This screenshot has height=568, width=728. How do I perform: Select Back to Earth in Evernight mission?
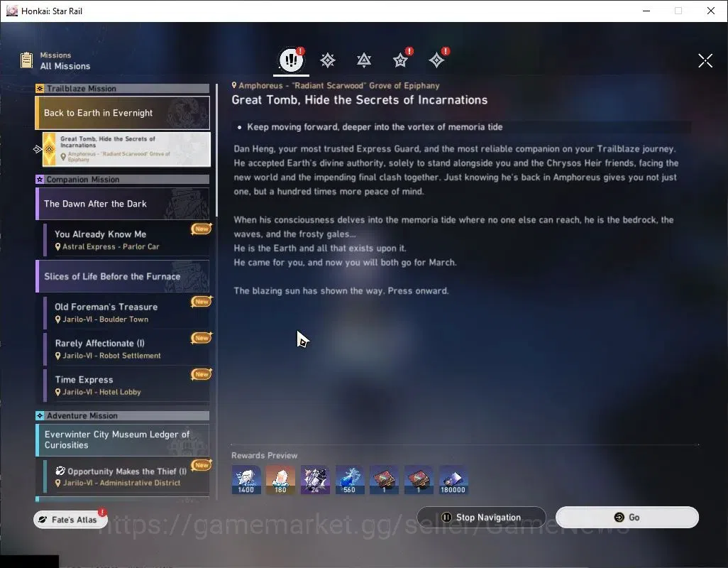(123, 113)
